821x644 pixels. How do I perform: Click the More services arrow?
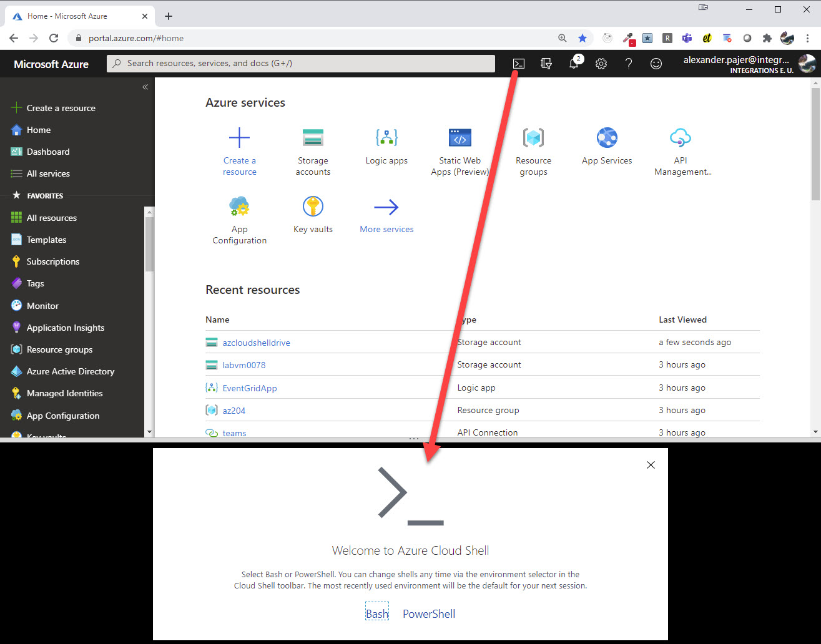386,207
